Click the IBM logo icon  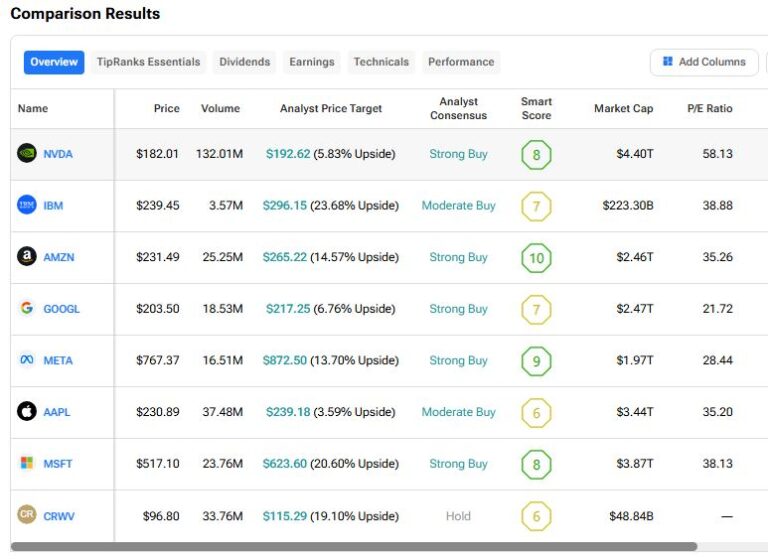27,206
